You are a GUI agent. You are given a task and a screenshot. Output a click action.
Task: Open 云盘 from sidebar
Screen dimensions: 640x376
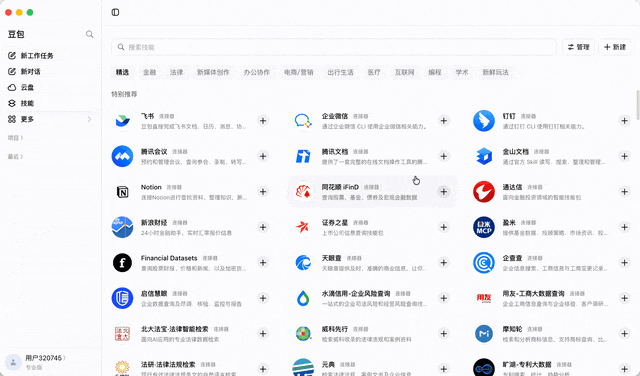(21, 87)
